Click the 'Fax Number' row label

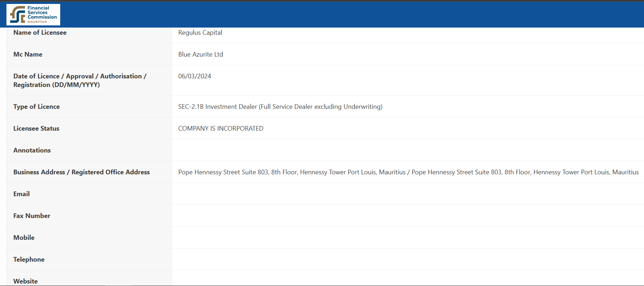pyautogui.click(x=32, y=216)
